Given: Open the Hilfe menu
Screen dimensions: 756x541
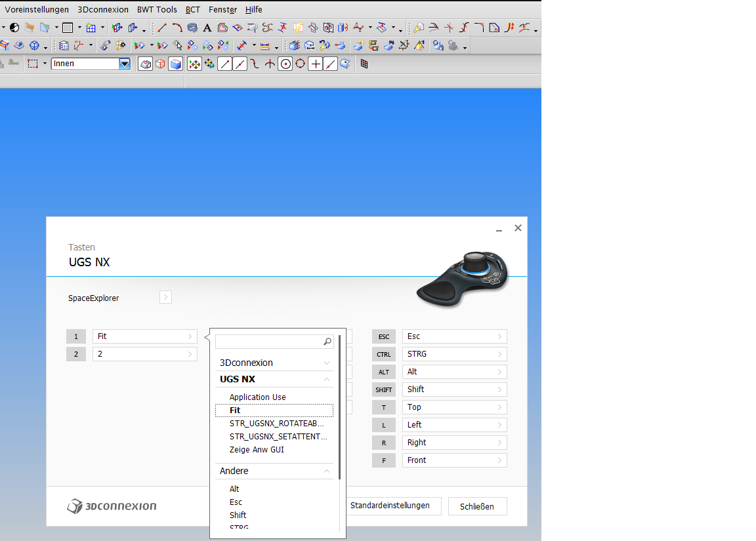Looking at the screenshot, I should pyautogui.click(x=253, y=10).
